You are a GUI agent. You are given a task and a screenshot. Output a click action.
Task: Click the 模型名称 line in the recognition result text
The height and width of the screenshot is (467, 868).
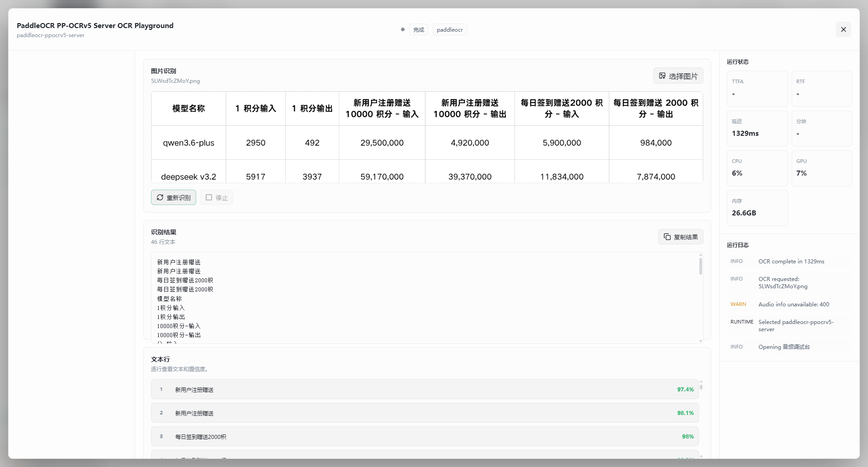(170, 299)
